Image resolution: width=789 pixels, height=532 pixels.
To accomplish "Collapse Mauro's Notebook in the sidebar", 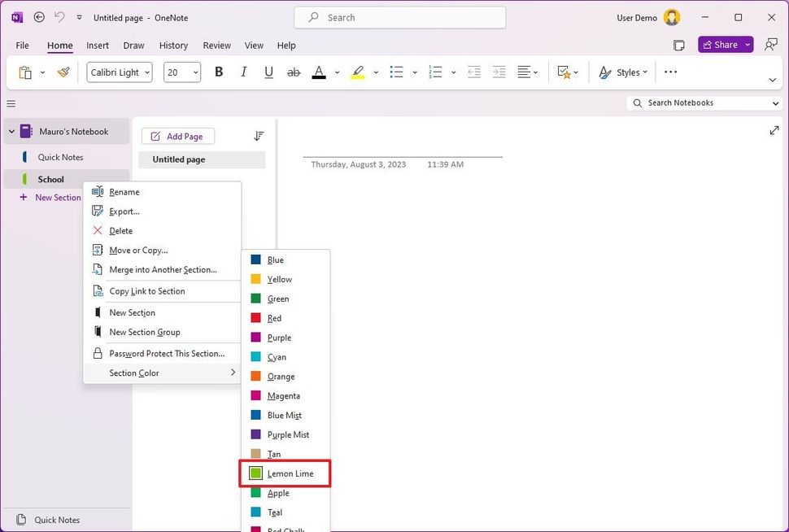I will click(x=10, y=131).
